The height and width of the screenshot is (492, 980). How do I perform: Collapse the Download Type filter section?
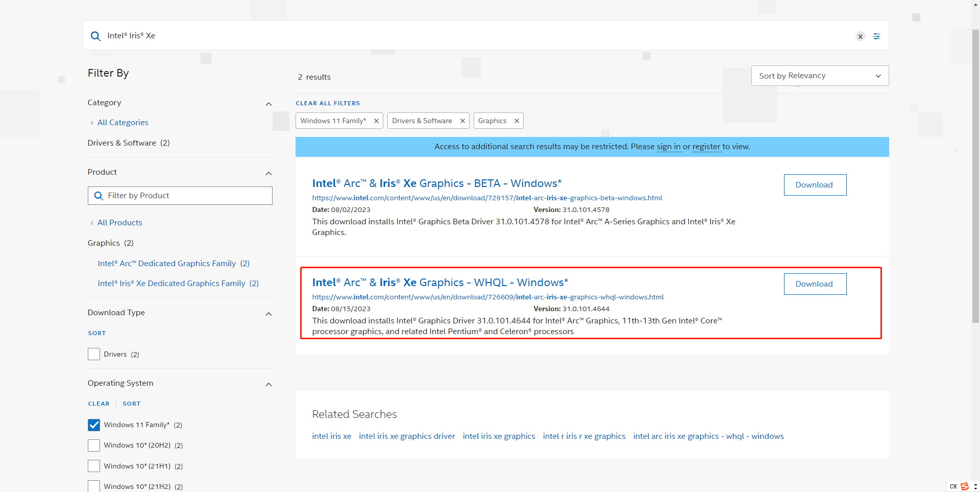click(268, 314)
